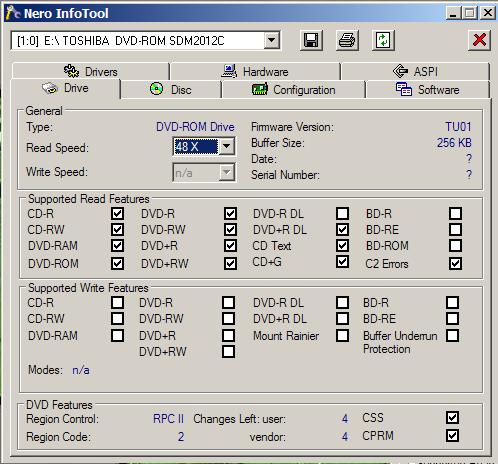Toggle the CD+G checkbox
498x464 pixels.
342,262
